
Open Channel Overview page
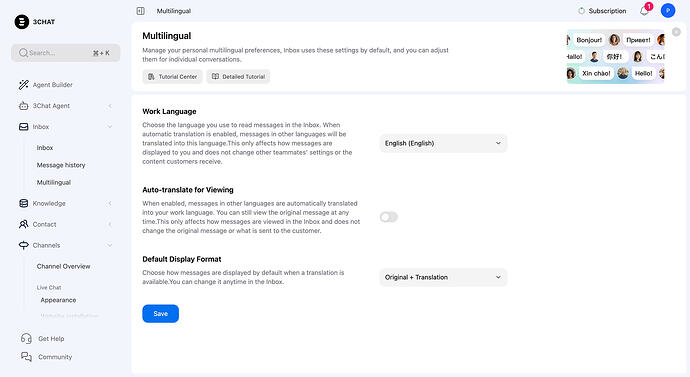point(63,266)
